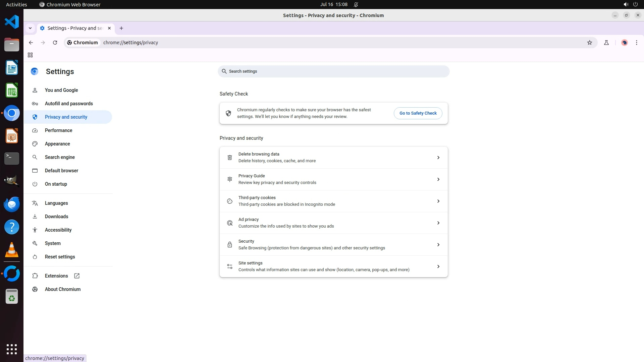The height and width of the screenshot is (362, 644).
Task: Expand Third-party cookies settings row
Action: click(438, 201)
